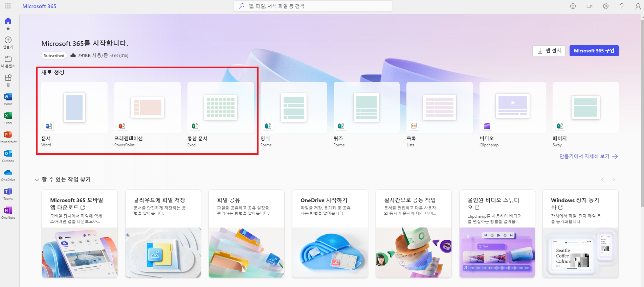Screen dimensions: 644x287
Task: Click the video camera icon in header
Action: point(590,6)
